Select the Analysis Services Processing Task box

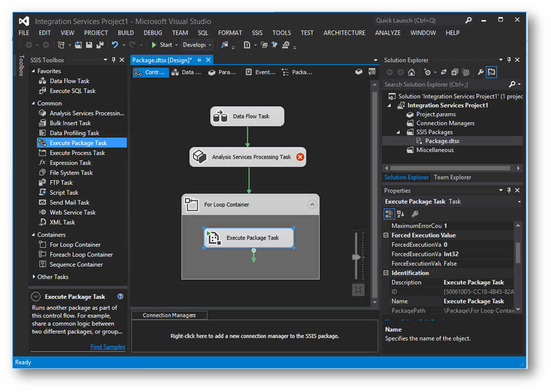[248, 157]
